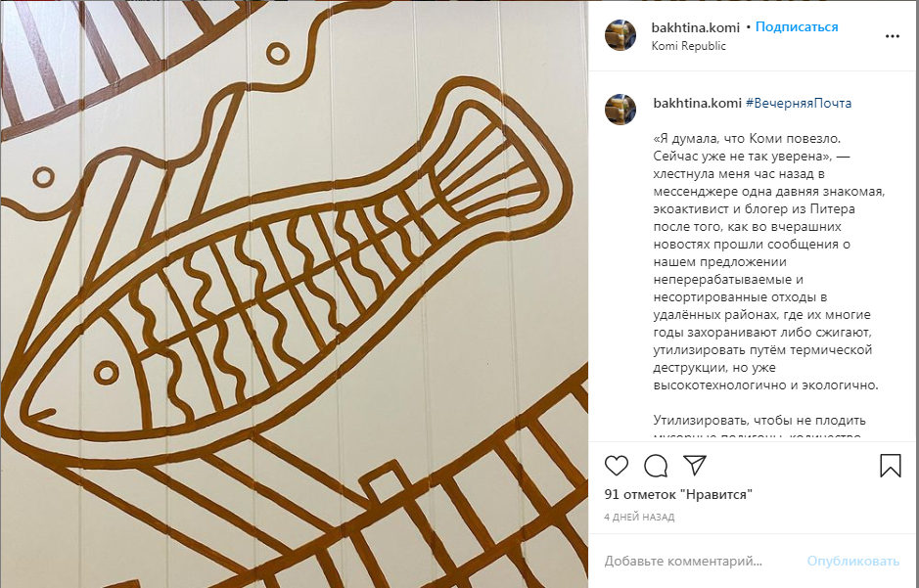Click the fish painting post image
Screen dimensions: 919x588
click(x=295, y=294)
